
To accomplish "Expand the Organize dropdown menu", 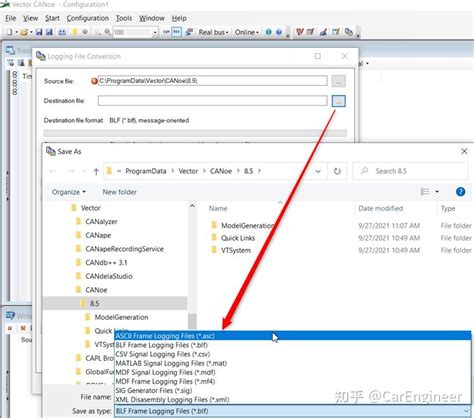I will tap(69, 192).
